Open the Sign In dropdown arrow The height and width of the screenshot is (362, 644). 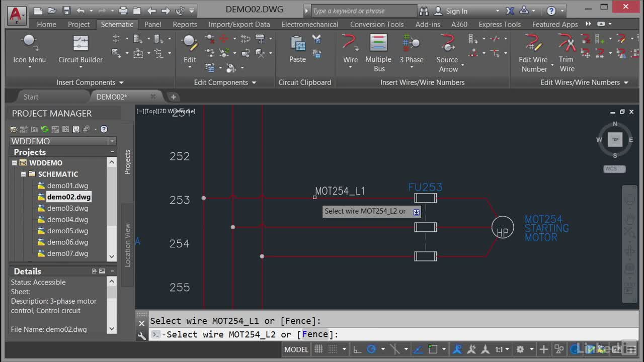[x=498, y=11]
